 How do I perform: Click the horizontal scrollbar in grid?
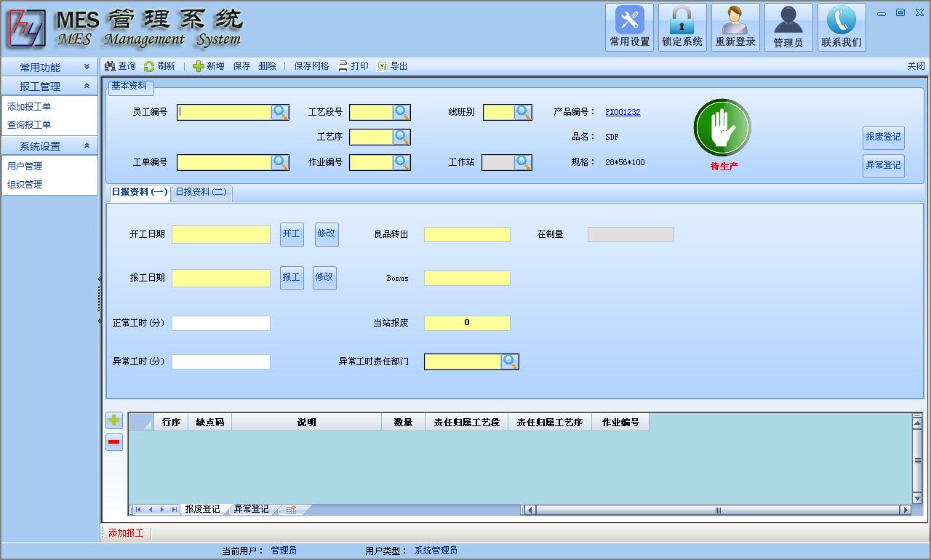[x=717, y=510]
